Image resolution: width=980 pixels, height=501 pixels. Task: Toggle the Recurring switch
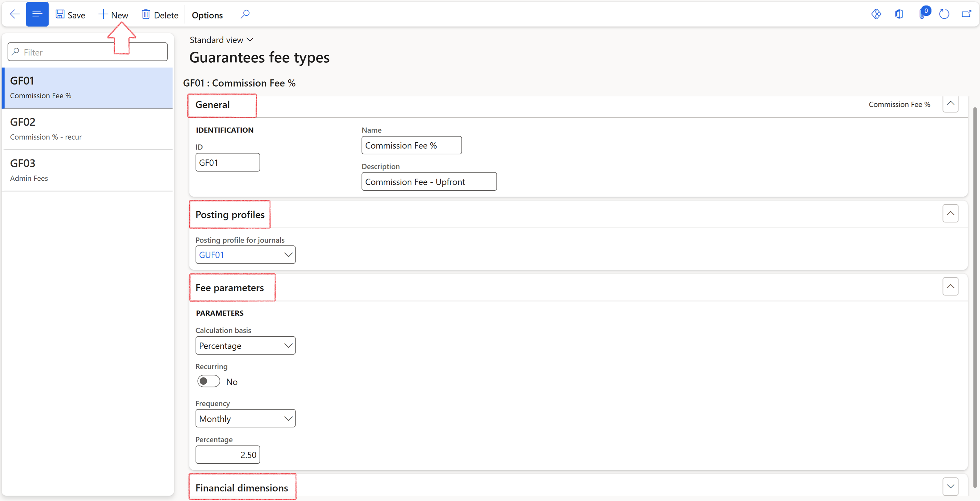click(x=209, y=381)
